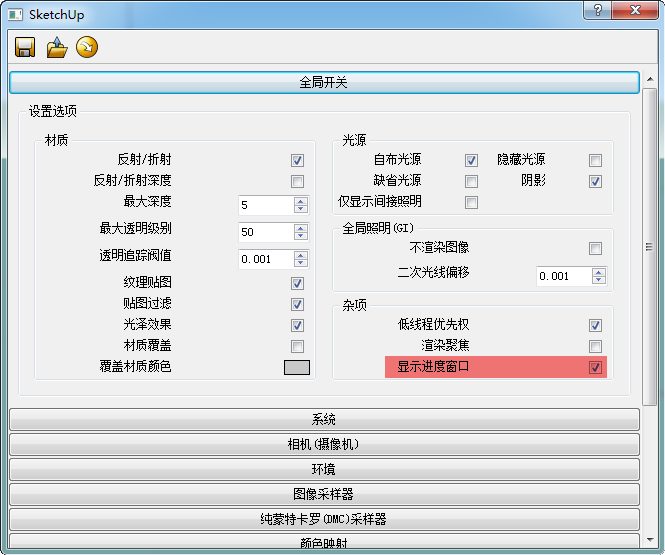Increase 最大深度 with the up arrow
This screenshot has width=665, height=555.
tap(301, 201)
